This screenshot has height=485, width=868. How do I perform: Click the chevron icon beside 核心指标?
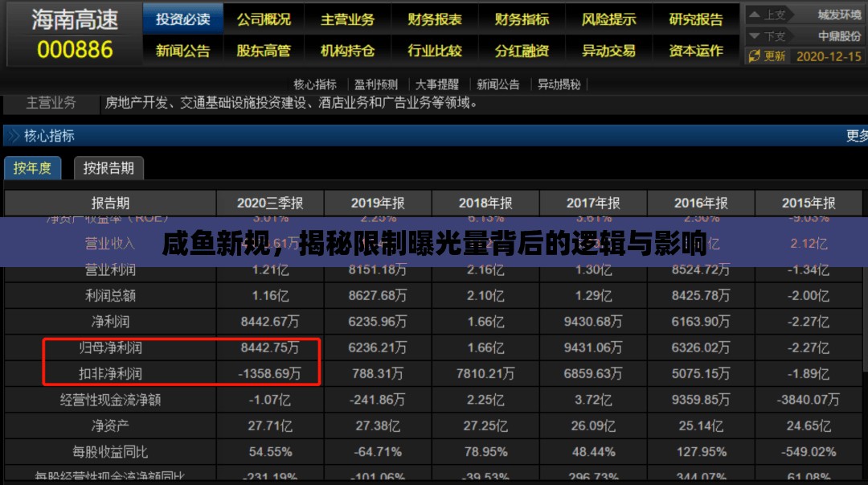click(14, 135)
